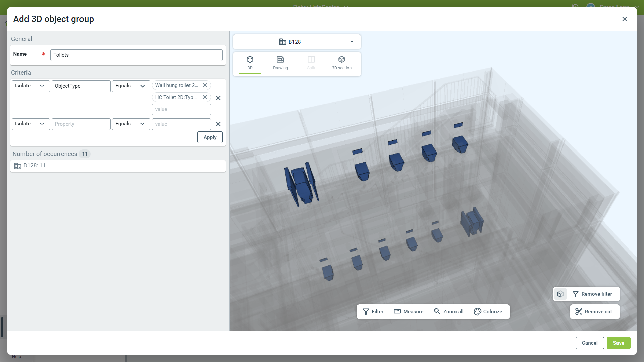Screen dimensions: 644x362
Task: Open the Drawing view tab
Action: tap(280, 63)
